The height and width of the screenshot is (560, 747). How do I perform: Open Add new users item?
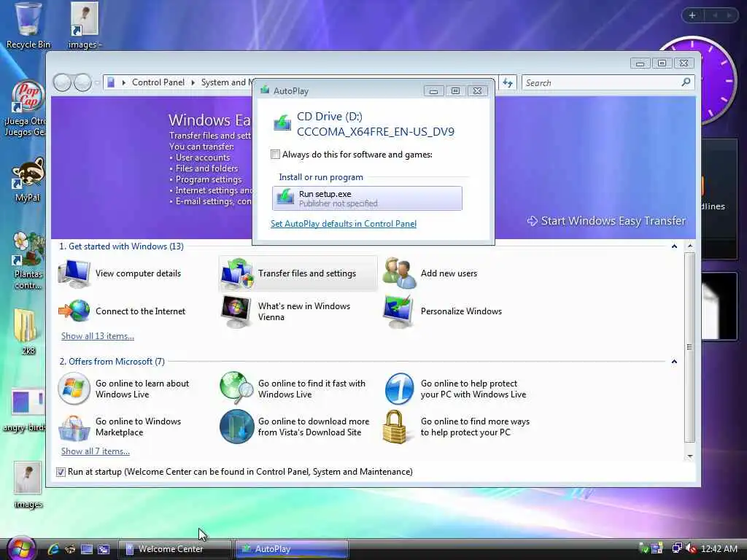pos(430,273)
